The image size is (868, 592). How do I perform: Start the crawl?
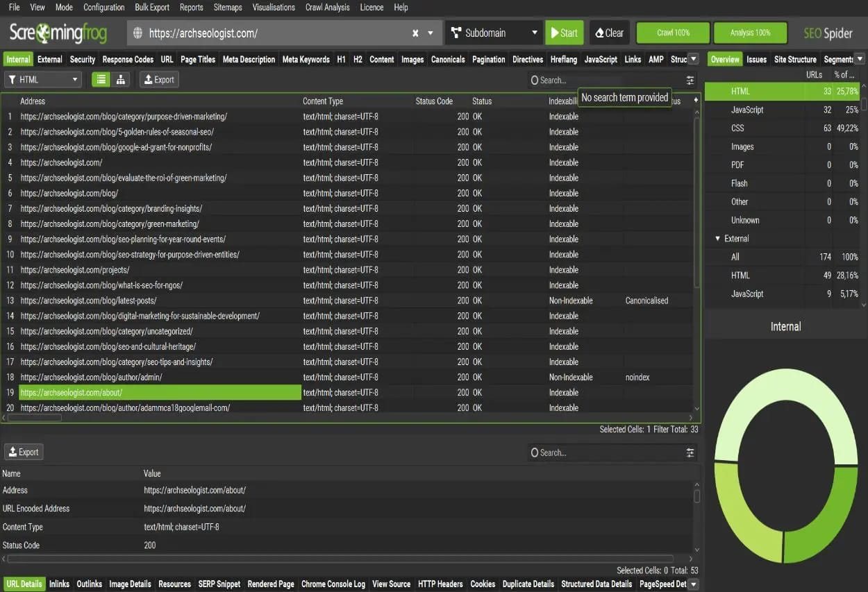[x=565, y=33]
